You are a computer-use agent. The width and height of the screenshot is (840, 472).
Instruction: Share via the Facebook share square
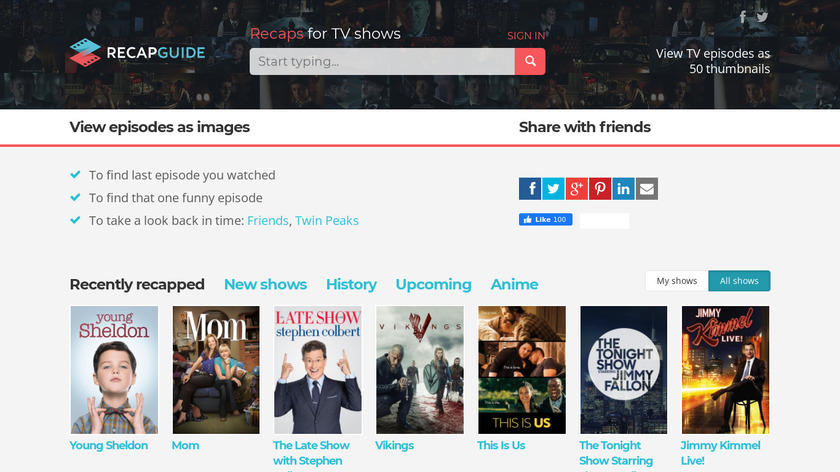(x=530, y=189)
